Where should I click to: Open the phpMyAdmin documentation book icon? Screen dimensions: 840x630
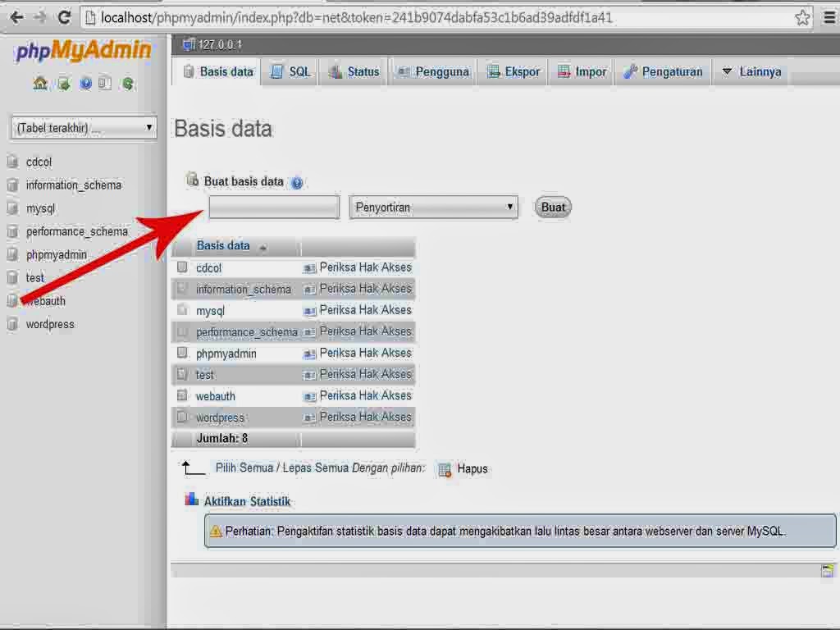coord(105,83)
